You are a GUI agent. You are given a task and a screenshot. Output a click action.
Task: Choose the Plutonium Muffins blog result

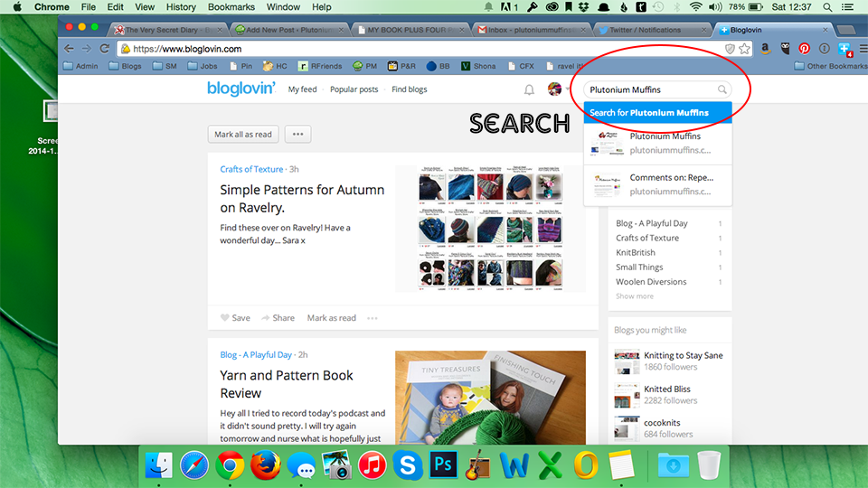pyautogui.click(x=657, y=144)
